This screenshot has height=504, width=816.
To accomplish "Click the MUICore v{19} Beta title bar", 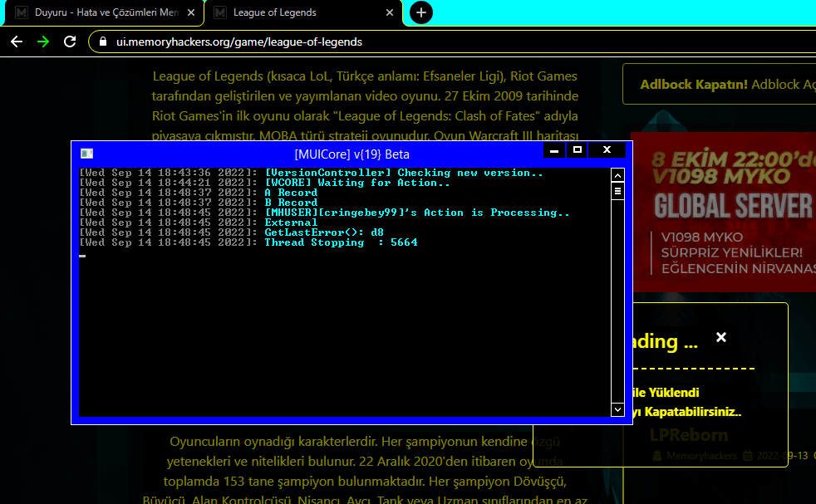I will pos(351,154).
